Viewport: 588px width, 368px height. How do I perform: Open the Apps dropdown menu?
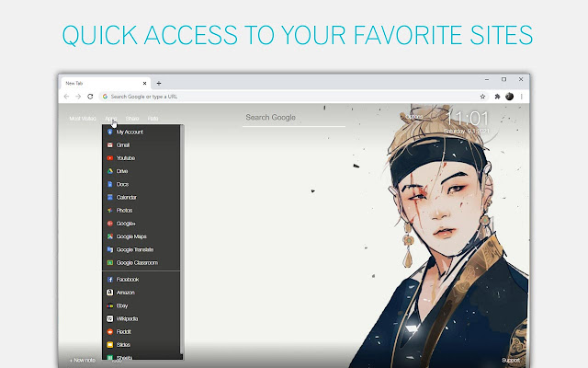click(x=111, y=119)
